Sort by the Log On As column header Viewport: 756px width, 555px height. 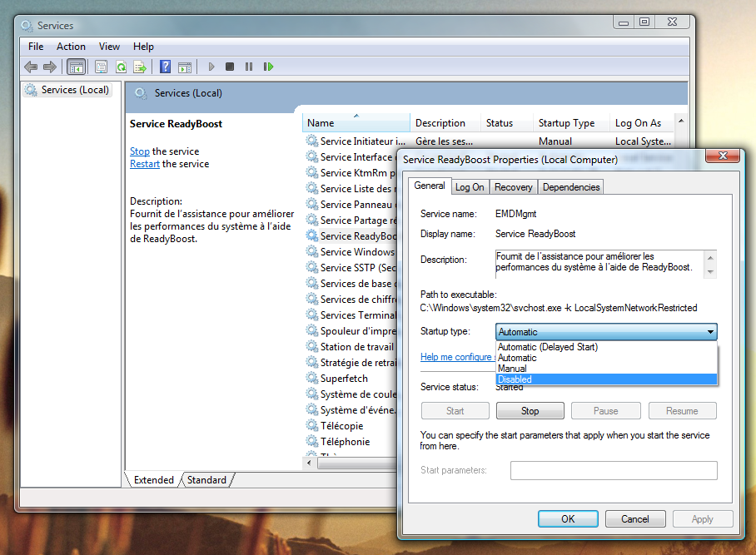641,123
